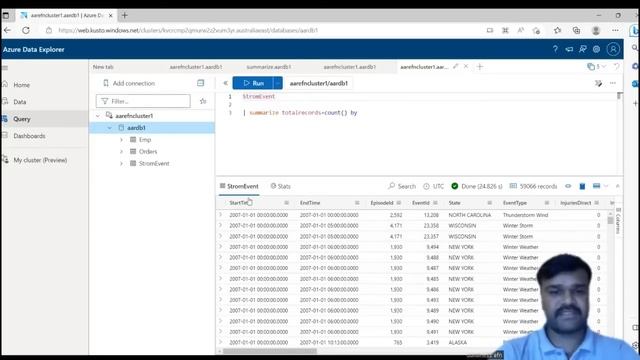The height and width of the screenshot is (360, 640).
Task: Click the favorites star next to filter
Action: coord(203,101)
